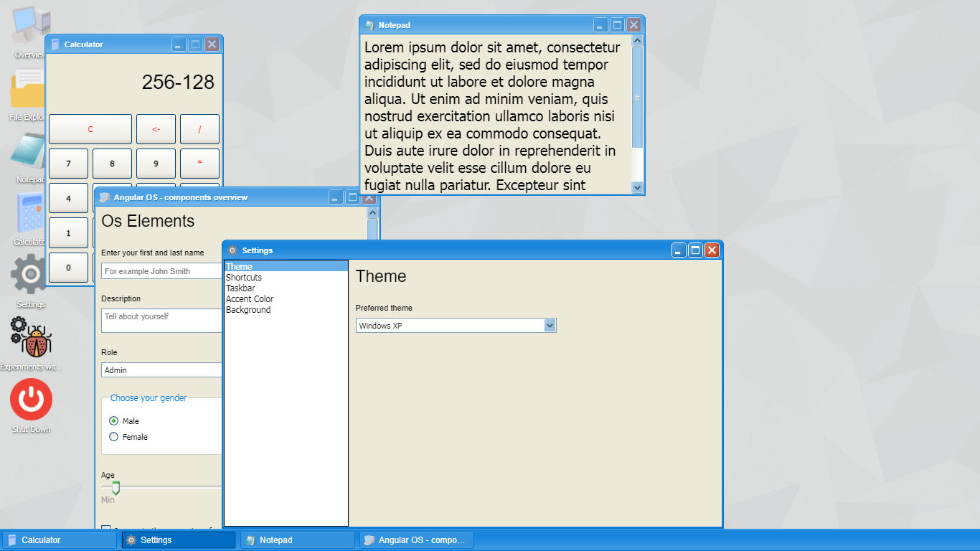Click the first and last name input field

click(161, 270)
